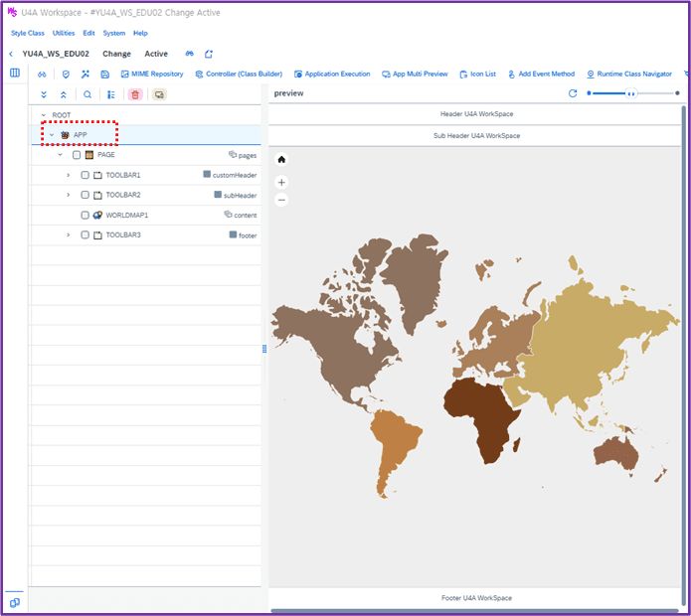Click the tree list view icon

tap(111, 94)
